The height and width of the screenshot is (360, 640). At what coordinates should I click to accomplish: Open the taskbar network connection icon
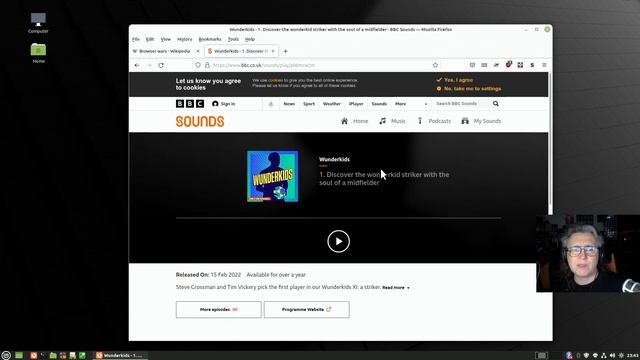604,356
